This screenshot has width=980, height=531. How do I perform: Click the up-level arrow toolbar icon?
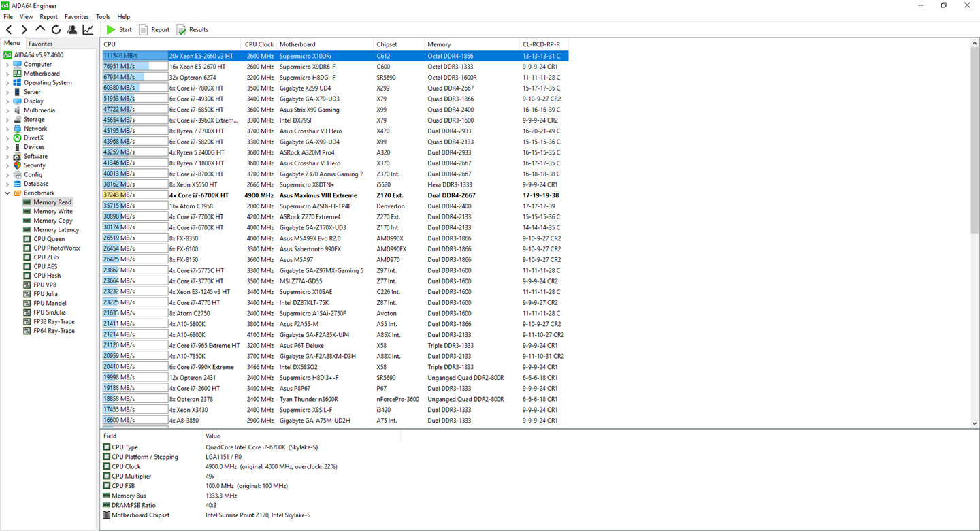40,29
